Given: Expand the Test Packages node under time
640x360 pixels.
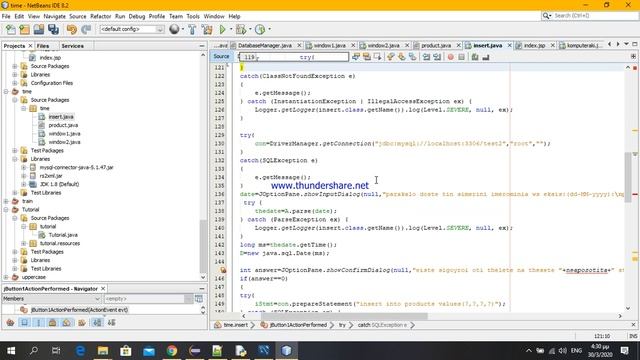Looking at the screenshot, I should (x=15, y=151).
